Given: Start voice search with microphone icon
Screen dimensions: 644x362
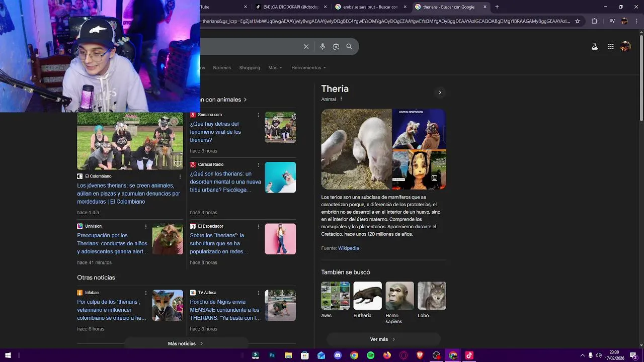Looking at the screenshot, I should 323,47.
